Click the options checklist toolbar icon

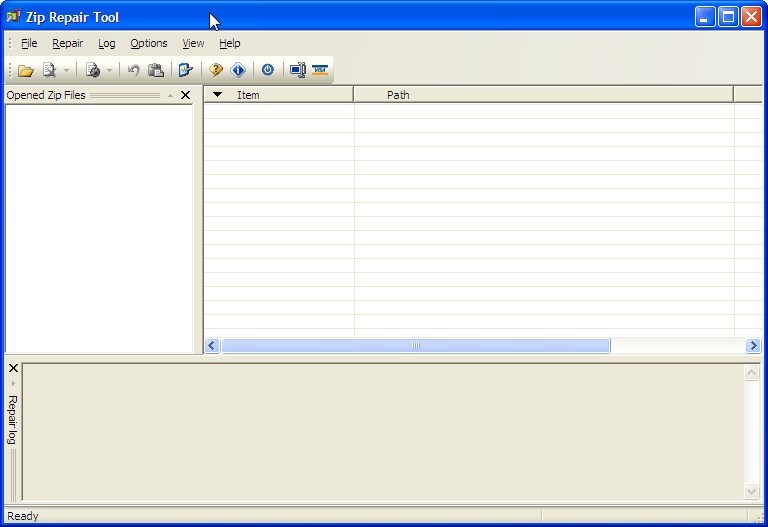[185, 70]
